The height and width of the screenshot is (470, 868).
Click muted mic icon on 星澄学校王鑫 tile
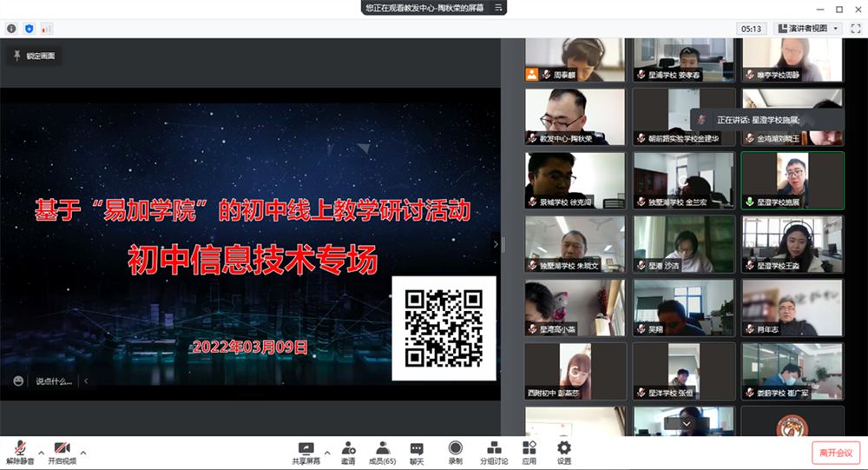[x=750, y=266]
